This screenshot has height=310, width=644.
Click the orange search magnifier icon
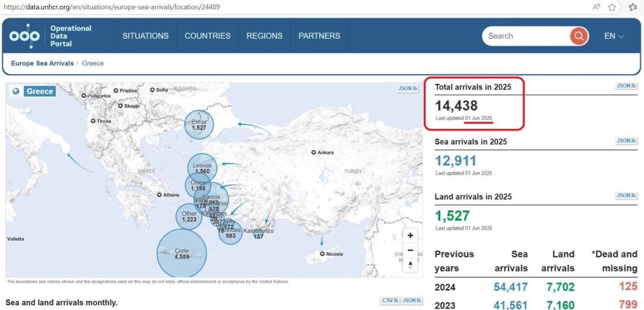578,36
